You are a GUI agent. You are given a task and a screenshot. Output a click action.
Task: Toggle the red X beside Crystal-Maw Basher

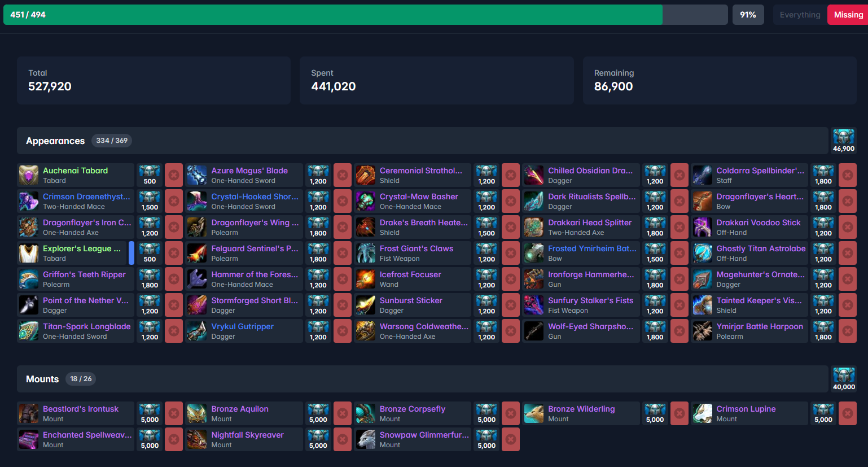511,201
